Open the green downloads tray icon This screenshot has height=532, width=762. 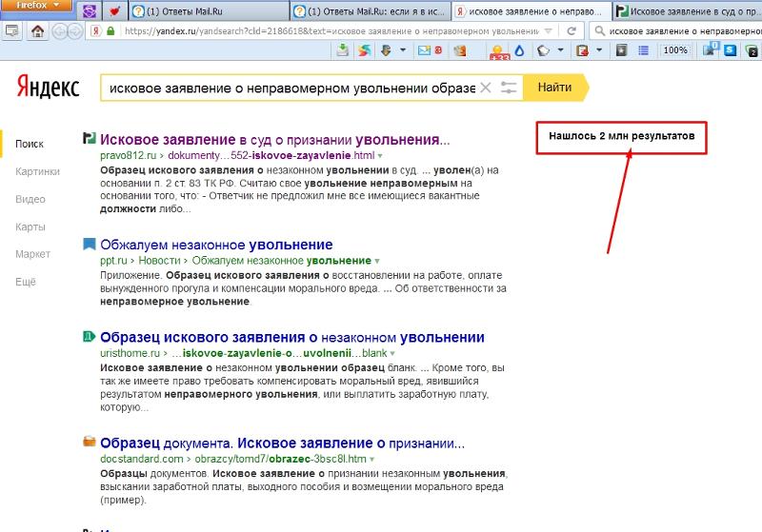(343, 50)
